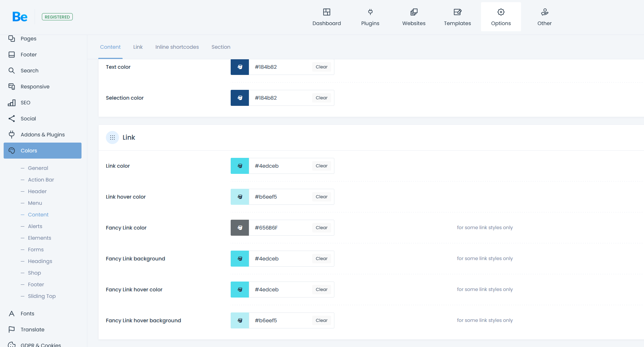Image resolution: width=644 pixels, height=347 pixels.
Task: Click the Footer layout icon in sidebar
Action: 12,55
